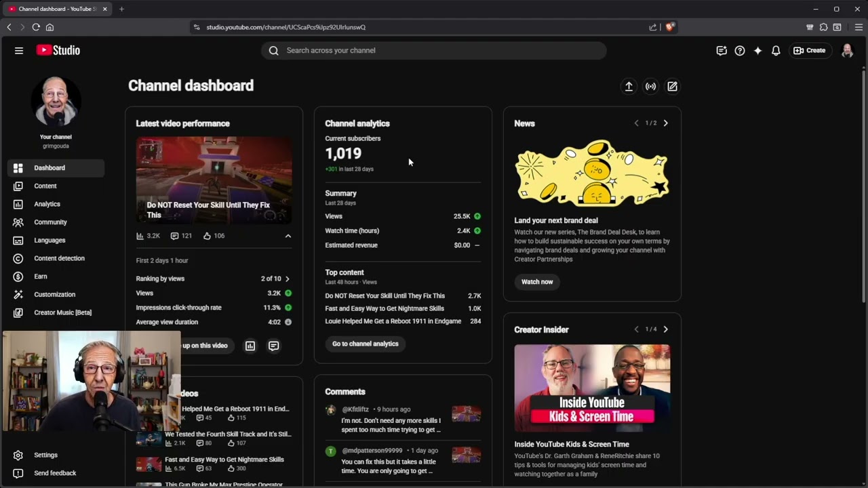This screenshot has width=868, height=488.
Task: Open Settings in the sidebar
Action: [56, 455]
